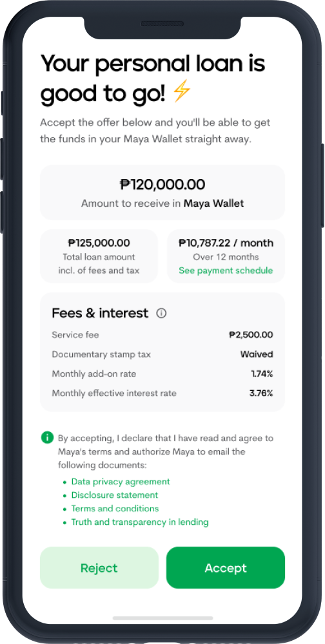Open the See payment schedule link
This screenshot has width=325, height=644.
(226, 270)
